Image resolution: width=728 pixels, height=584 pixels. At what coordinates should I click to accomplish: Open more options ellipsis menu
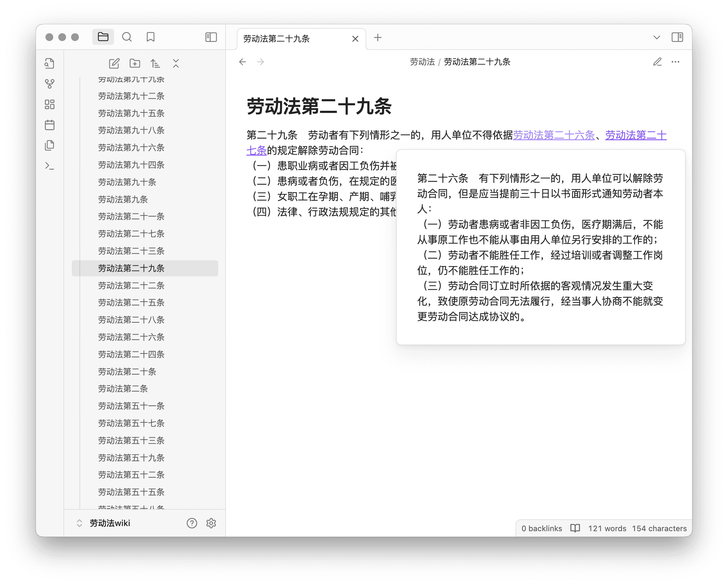[675, 62]
